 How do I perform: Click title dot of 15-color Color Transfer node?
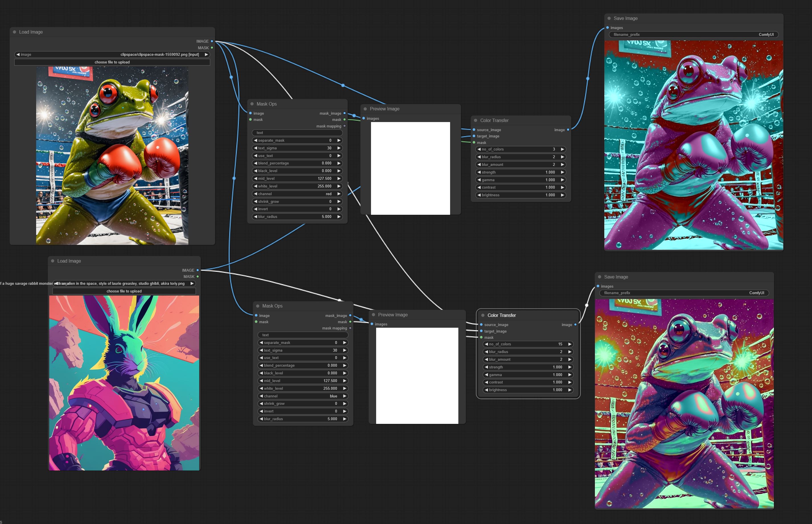(483, 315)
